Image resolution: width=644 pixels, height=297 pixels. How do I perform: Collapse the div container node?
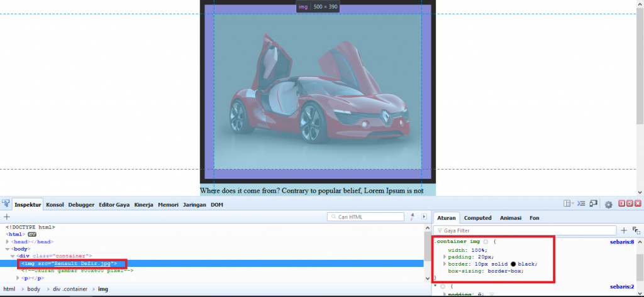coord(13,256)
